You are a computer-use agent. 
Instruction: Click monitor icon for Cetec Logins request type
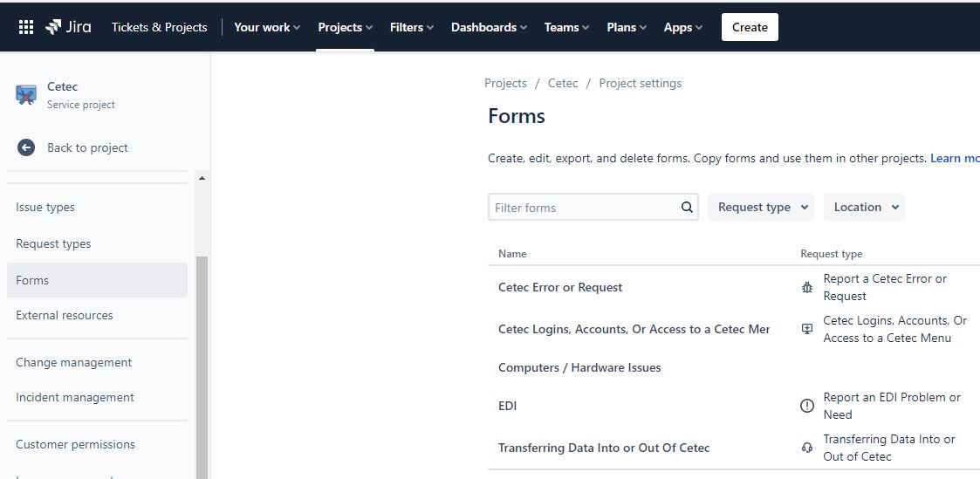tap(807, 329)
